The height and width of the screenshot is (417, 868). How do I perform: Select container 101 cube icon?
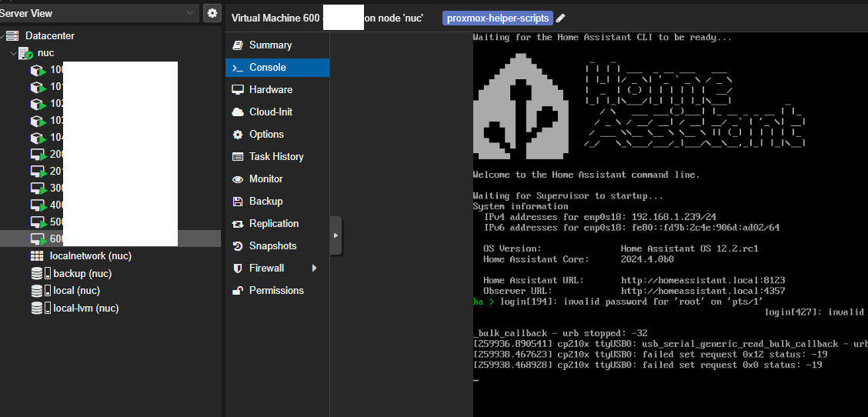38,87
